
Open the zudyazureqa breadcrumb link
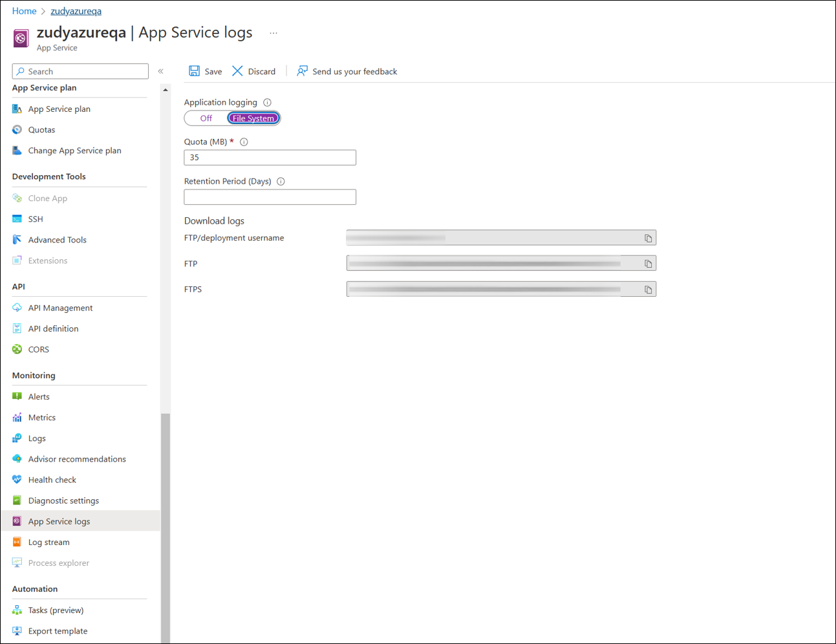tap(76, 11)
